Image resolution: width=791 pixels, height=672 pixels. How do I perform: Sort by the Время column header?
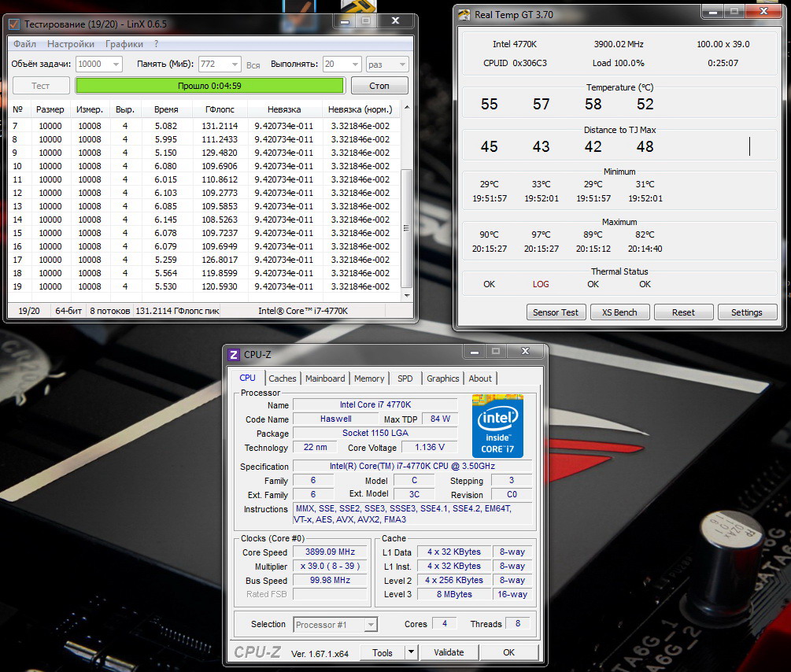167,109
